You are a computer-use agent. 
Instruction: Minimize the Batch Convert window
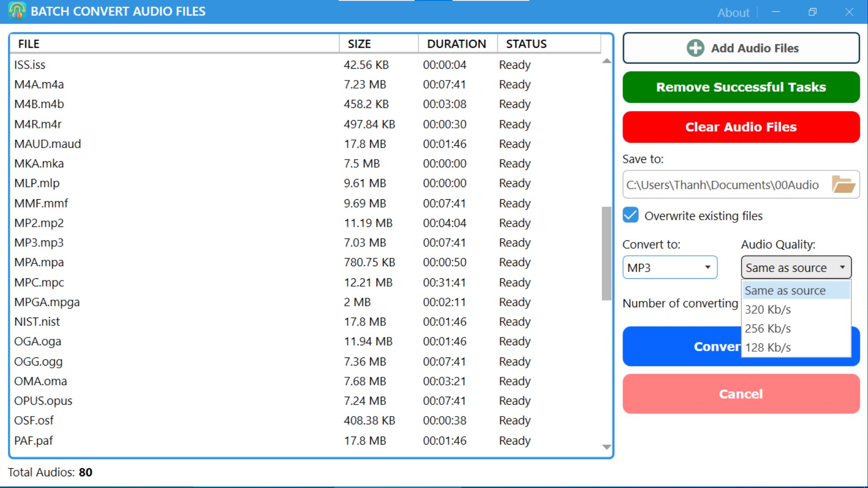tap(776, 12)
